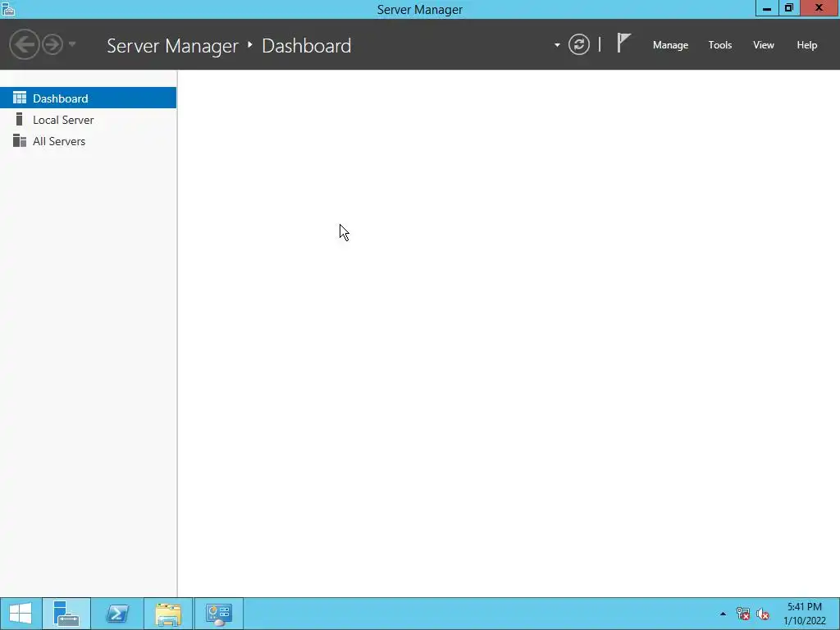Select All Servers in the navigation pane

click(89, 141)
